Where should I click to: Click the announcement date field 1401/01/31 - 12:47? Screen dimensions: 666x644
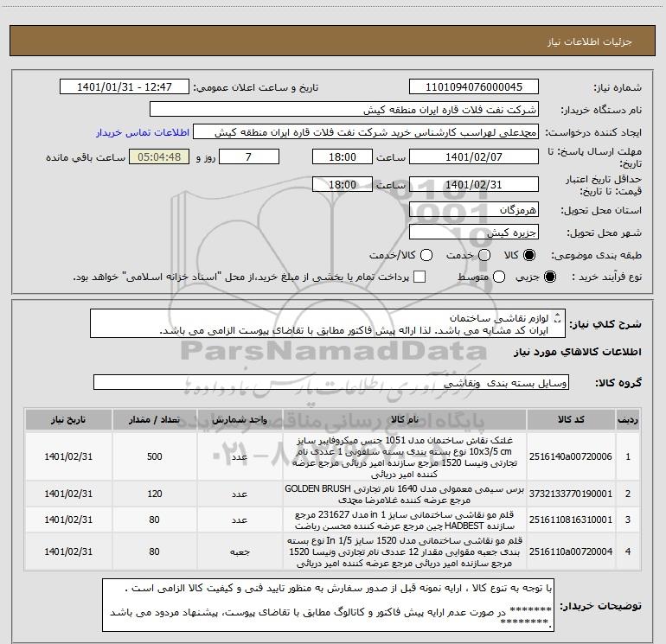[125, 87]
